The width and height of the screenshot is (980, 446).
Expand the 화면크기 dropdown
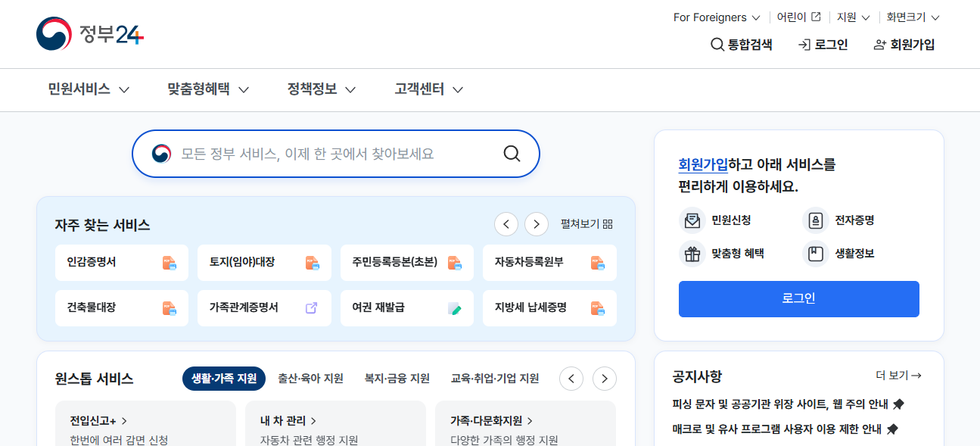coord(912,17)
